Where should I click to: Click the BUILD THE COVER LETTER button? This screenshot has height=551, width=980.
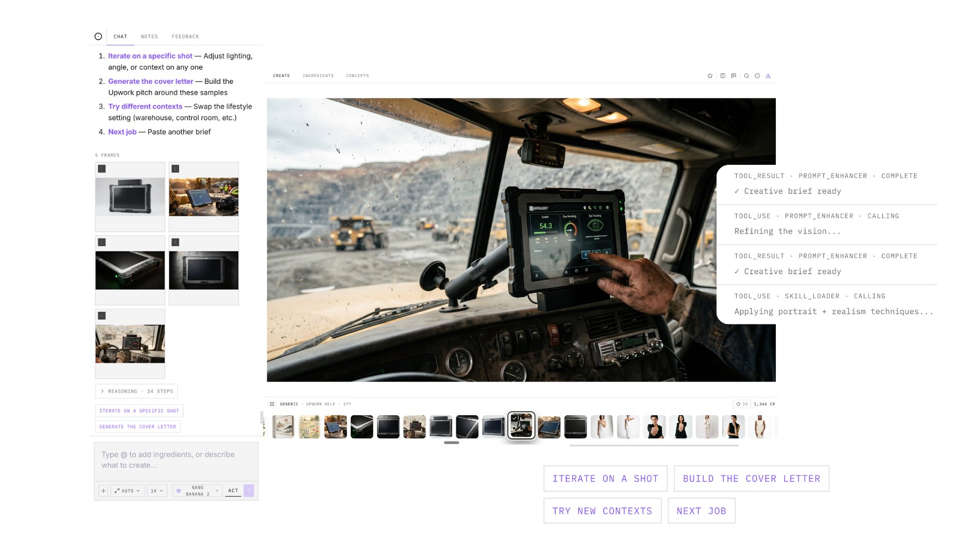pyautogui.click(x=751, y=479)
